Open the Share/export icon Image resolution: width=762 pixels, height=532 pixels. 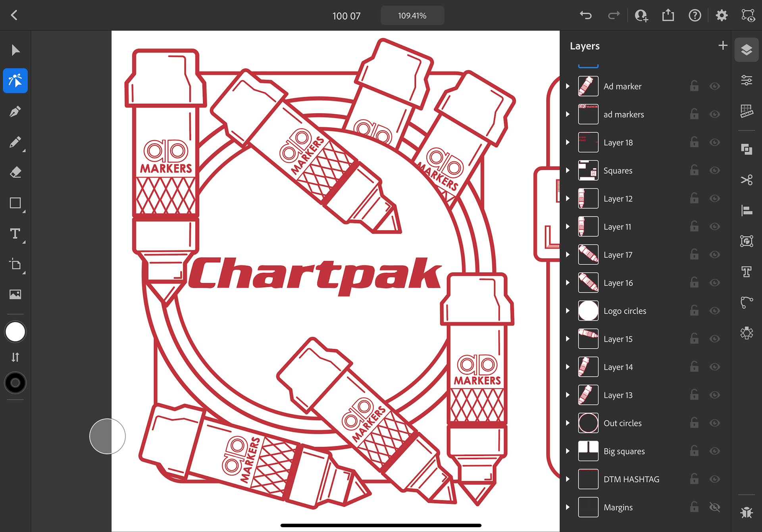(668, 15)
